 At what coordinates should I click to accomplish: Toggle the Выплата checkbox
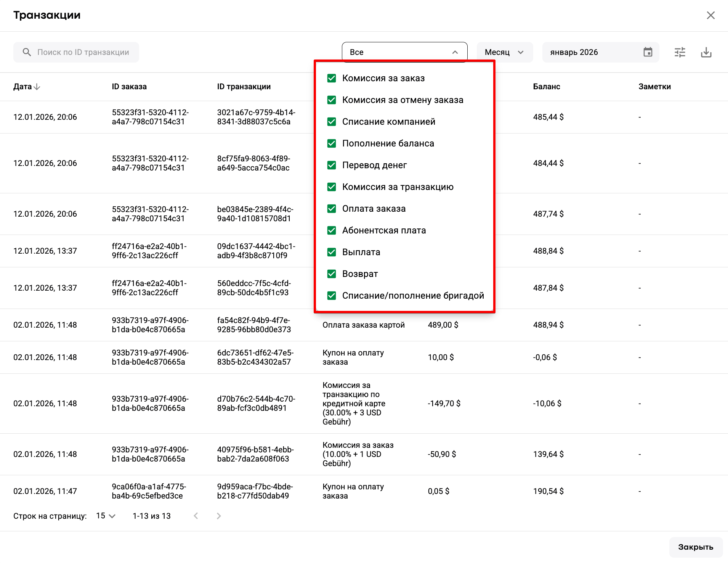(x=332, y=252)
